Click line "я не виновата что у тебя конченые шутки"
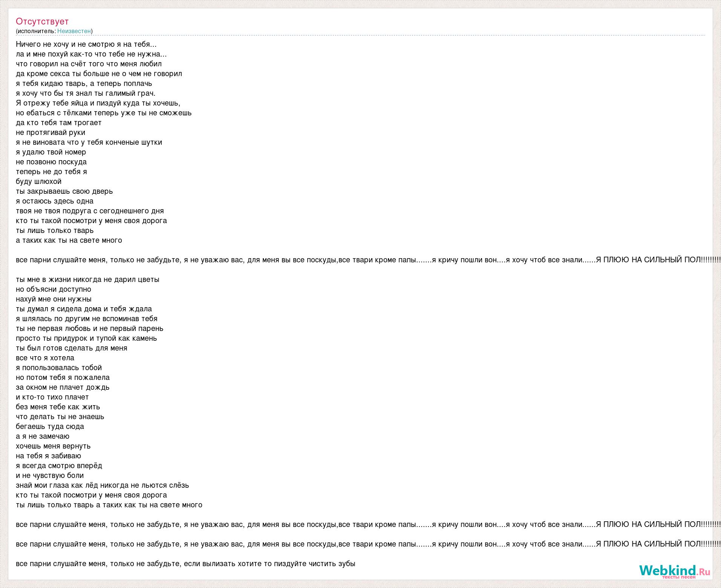This screenshot has width=721, height=588. click(x=89, y=142)
